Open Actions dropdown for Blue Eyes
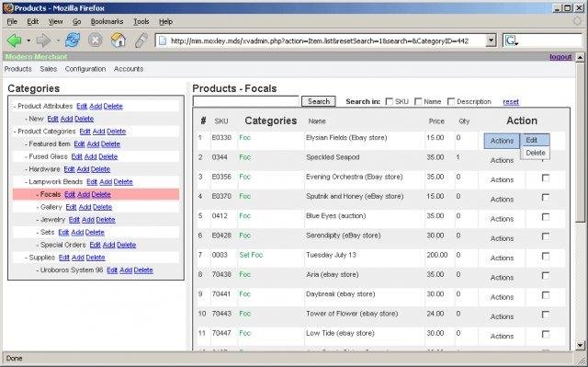This screenshot has height=367, width=588. pyautogui.click(x=502, y=219)
